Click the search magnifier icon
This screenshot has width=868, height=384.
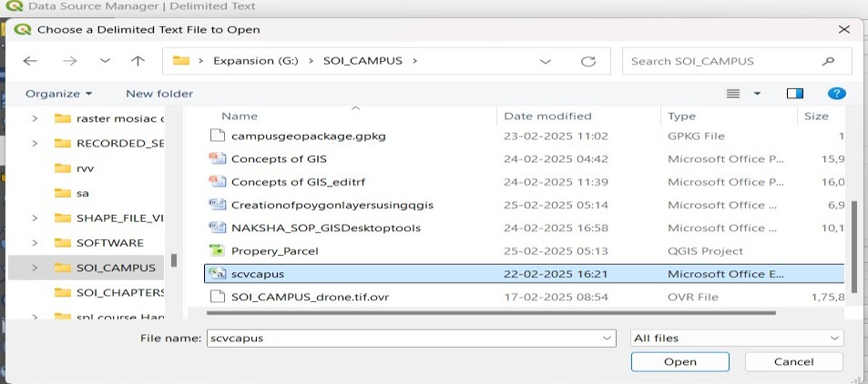tap(828, 61)
